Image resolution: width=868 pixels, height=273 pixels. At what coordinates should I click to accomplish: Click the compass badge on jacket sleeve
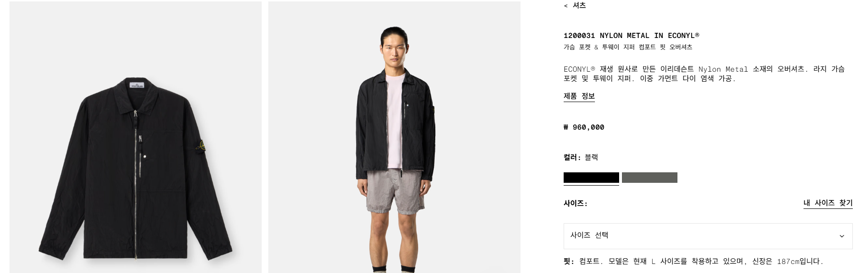coord(201,146)
